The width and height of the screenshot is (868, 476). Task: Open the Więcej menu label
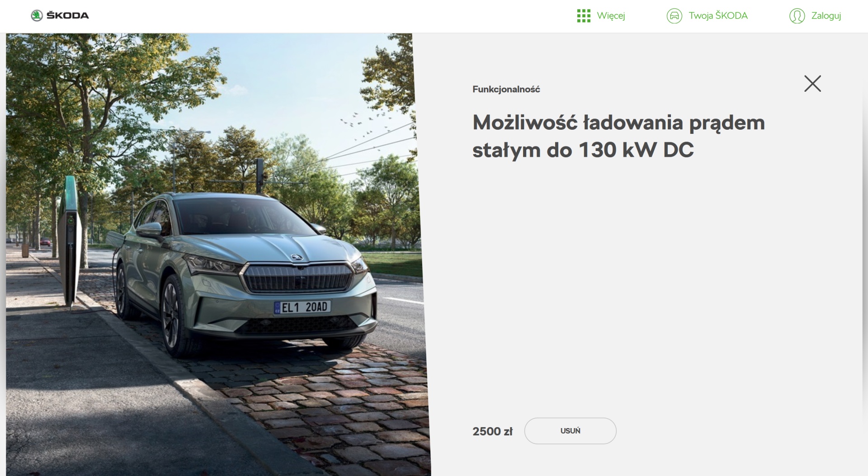(x=611, y=16)
